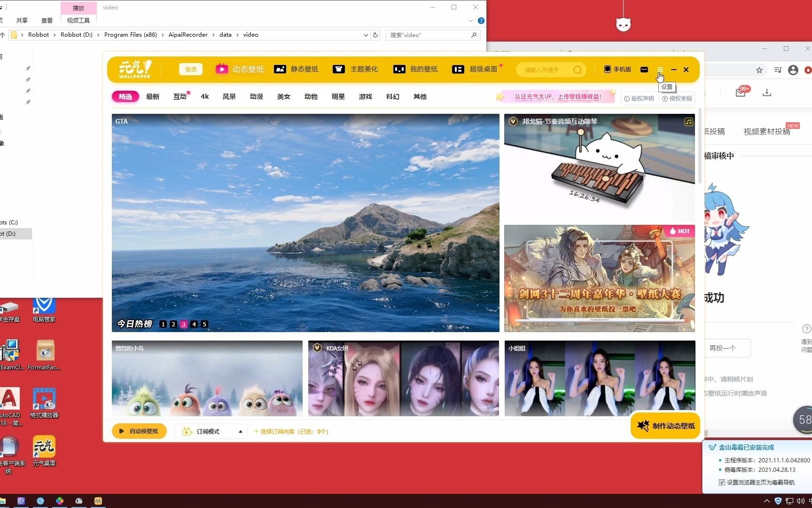The height and width of the screenshot is (508, 812).
Task: Open the 超级桌面 super desktop section
Action: (x=475, y=69)
